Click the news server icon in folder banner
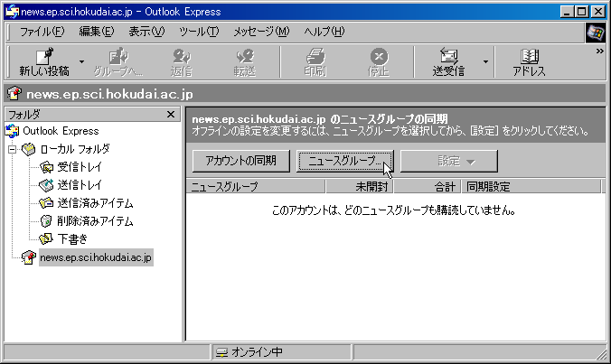Screen dimensions: 611x364 coord(14,93)
